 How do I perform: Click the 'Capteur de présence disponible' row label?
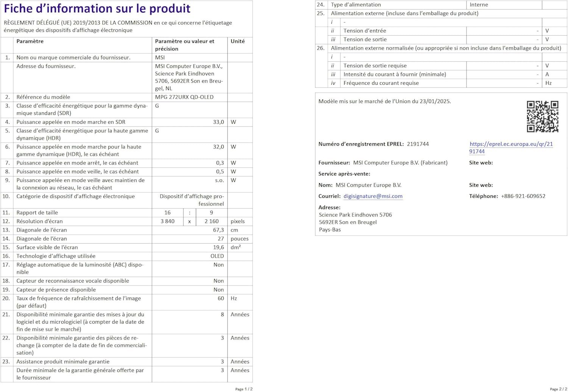[56, 290]
